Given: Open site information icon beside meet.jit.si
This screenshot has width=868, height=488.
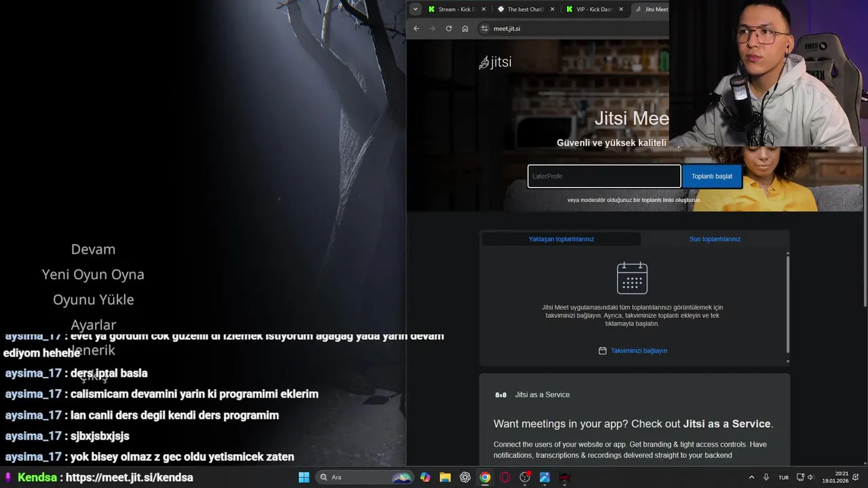Looking at the screenshot, I should (484, 28).
